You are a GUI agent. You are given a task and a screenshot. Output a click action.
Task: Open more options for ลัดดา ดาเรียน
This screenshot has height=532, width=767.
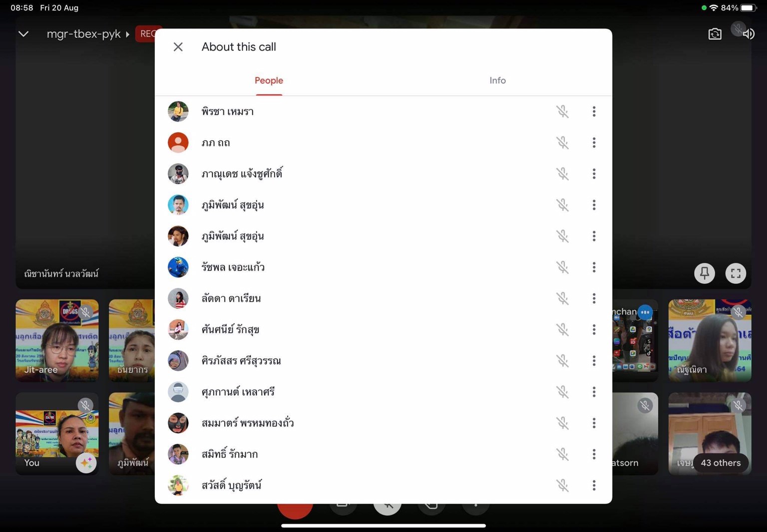[x=594, y=298]
